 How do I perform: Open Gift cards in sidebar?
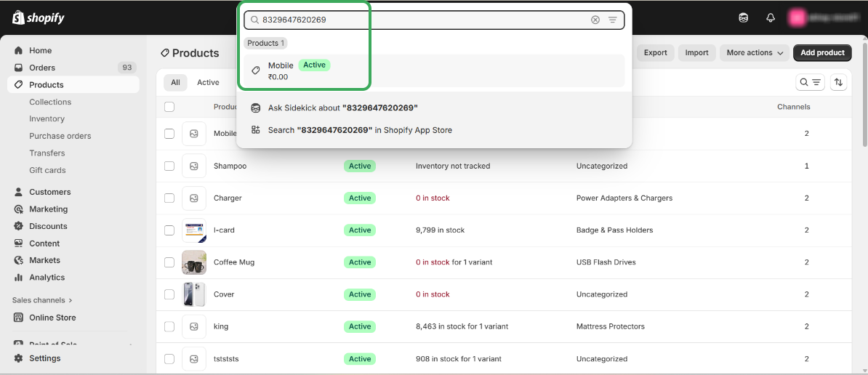(47, 170)
